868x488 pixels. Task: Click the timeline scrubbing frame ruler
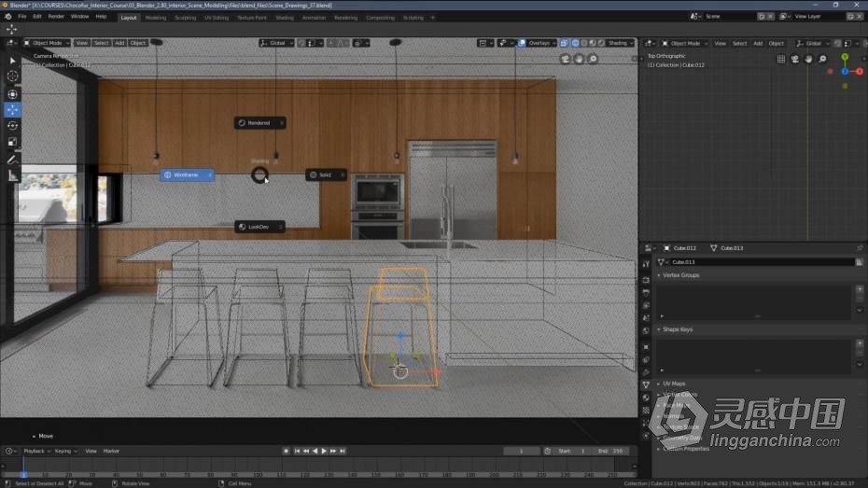coord(318,474)
